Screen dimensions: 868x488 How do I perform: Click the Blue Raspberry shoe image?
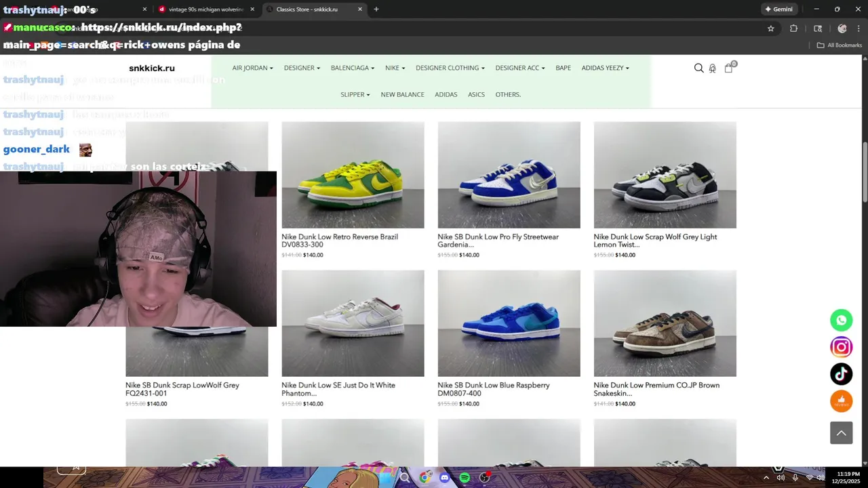[509, 323]
